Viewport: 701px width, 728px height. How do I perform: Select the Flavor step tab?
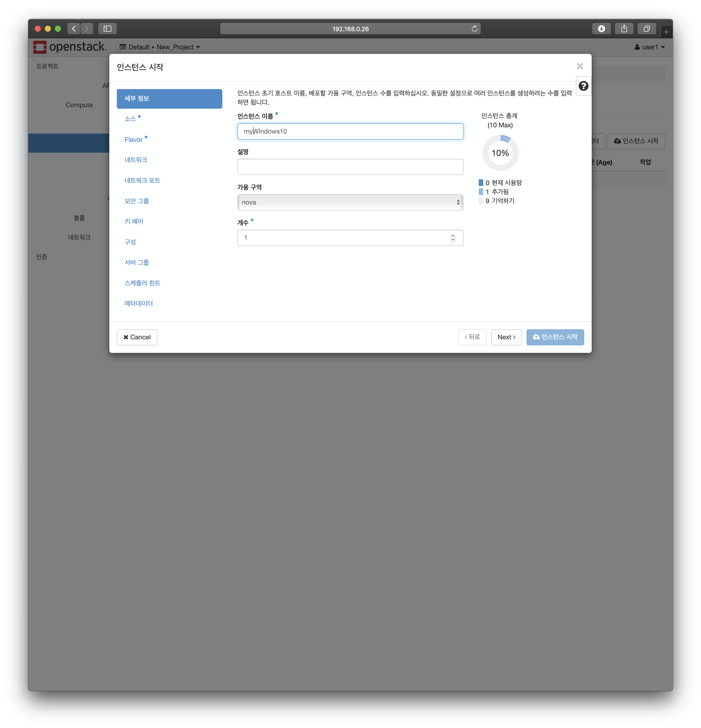click(134, 140)
